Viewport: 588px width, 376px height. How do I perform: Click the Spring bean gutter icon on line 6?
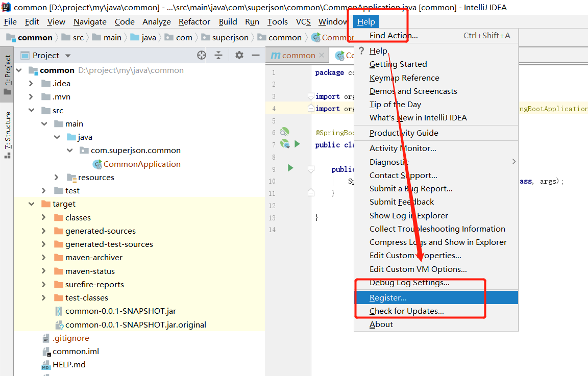click(285, 132)
